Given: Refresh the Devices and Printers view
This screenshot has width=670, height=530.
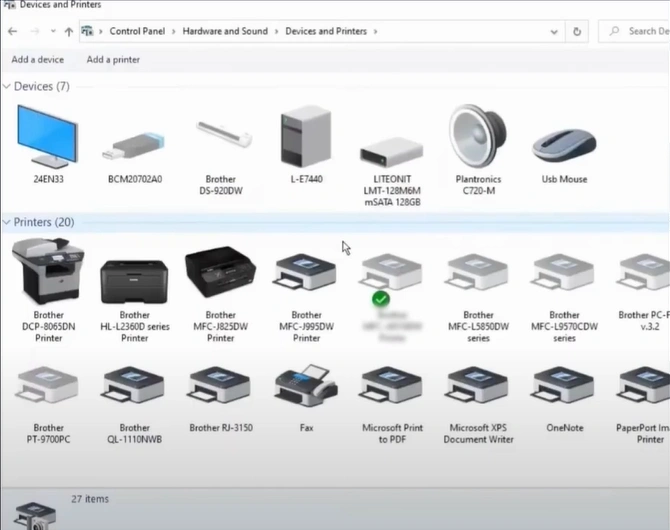Looking at the screenshot, I should pyautogui.click(x=577, y=31).
